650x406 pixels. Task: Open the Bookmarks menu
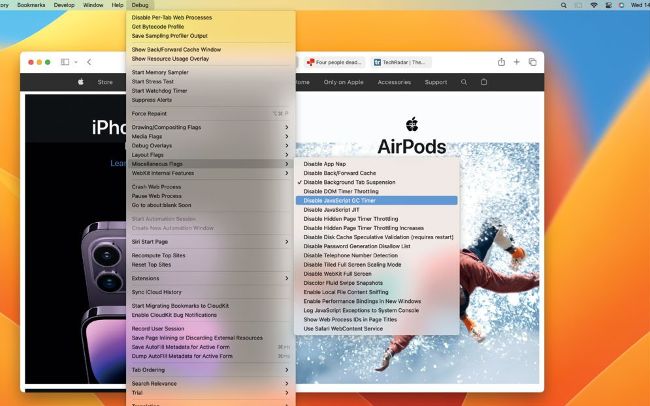31,5
